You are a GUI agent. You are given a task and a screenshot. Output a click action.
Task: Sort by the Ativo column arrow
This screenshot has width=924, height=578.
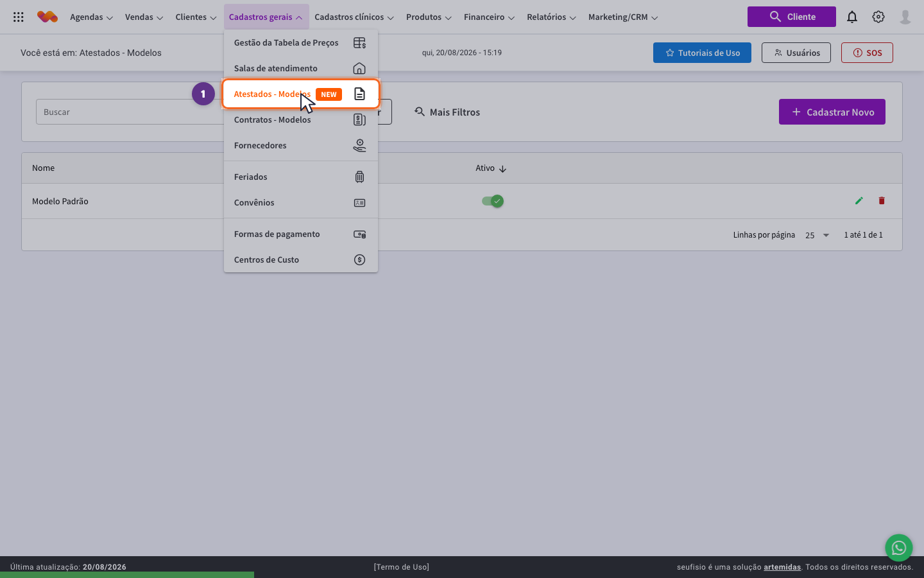coord(502,168)
